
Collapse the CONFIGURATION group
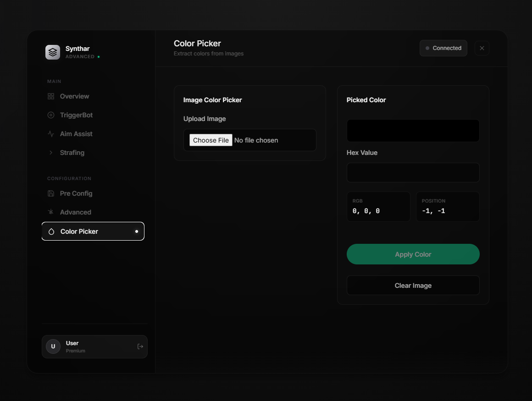69,178
